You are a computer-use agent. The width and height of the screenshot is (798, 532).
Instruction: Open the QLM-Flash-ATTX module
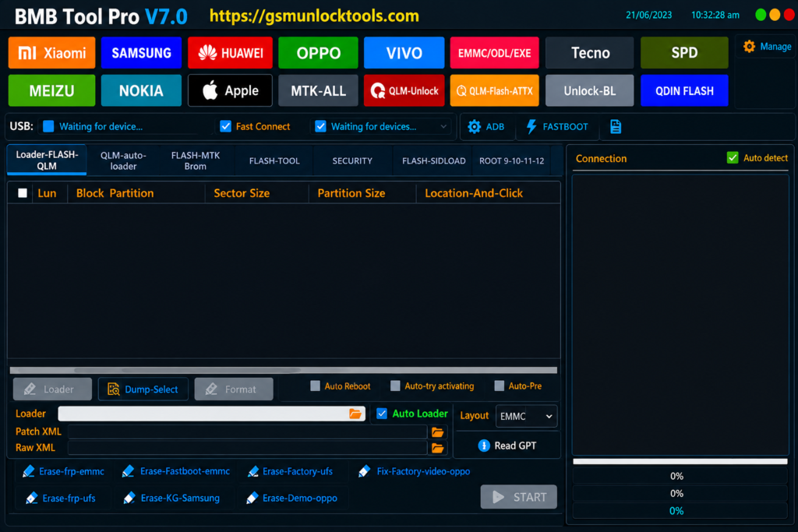494,91
